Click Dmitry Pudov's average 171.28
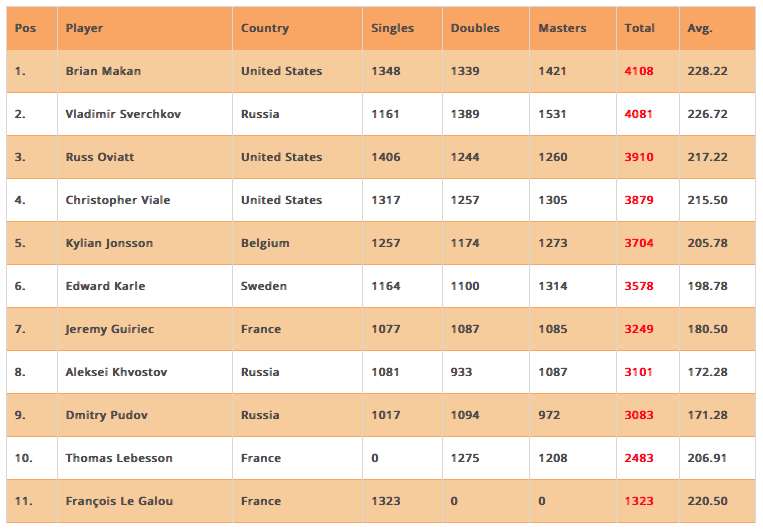Viewport: 763px width, 530px height. [x=707, y=415]
